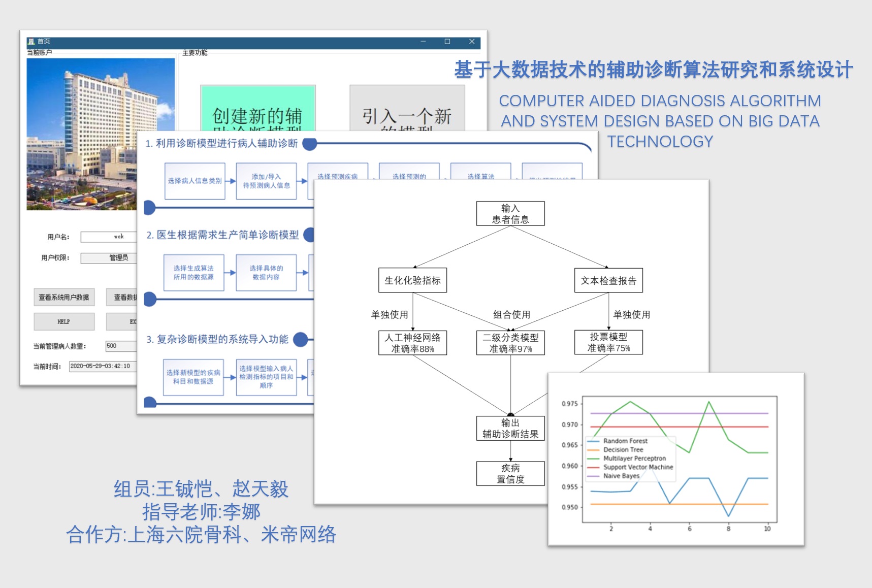Click the 输入患者信息 node at flowchart top

510,214
